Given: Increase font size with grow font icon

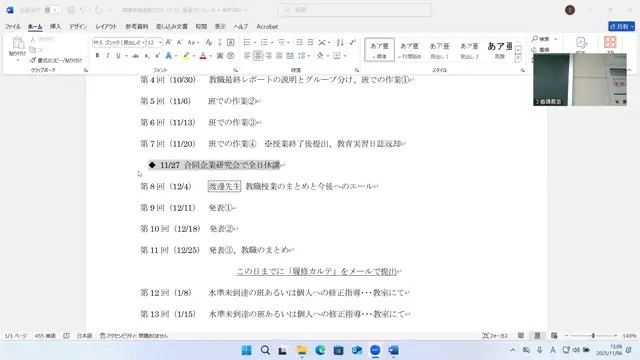Looking at the screenshot, I should click(x=169, y=42).
